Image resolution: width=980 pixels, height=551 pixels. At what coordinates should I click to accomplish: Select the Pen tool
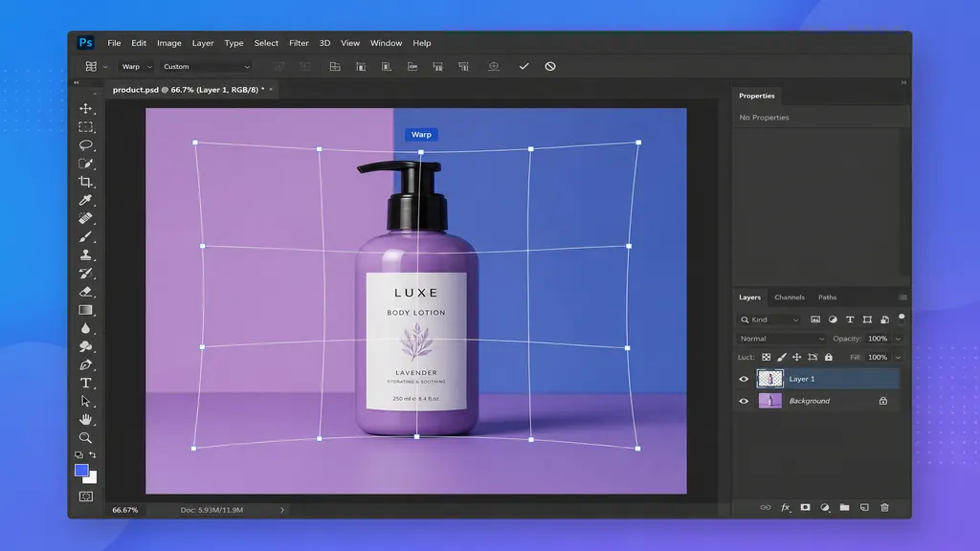85,364
